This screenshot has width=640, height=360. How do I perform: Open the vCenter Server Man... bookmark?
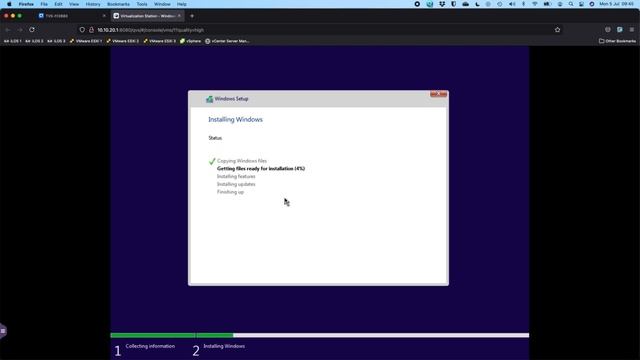[x=227, y=41]
